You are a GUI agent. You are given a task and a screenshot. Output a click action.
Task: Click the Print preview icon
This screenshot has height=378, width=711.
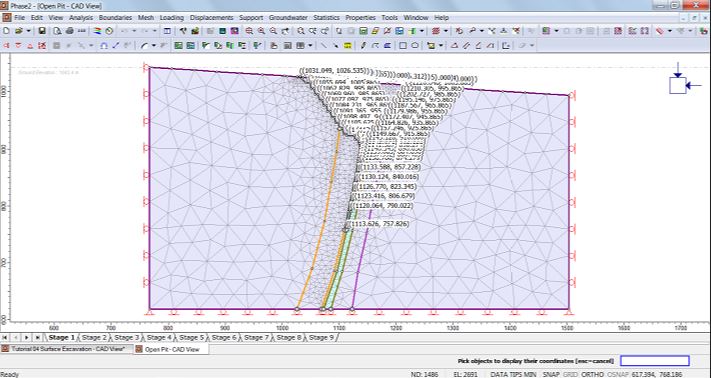(x=57, y=31)
